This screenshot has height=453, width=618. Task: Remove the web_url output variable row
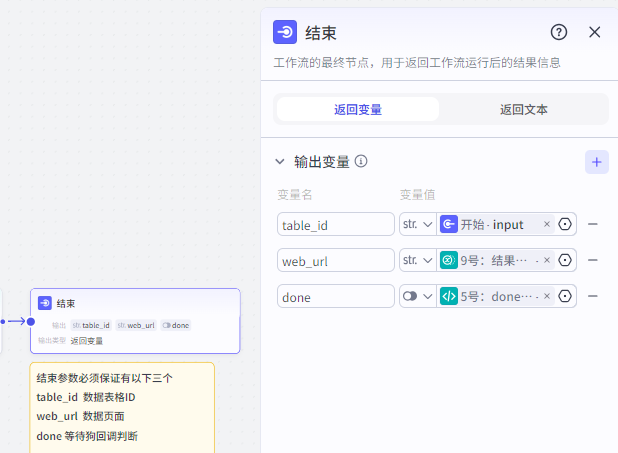(592, 260)
